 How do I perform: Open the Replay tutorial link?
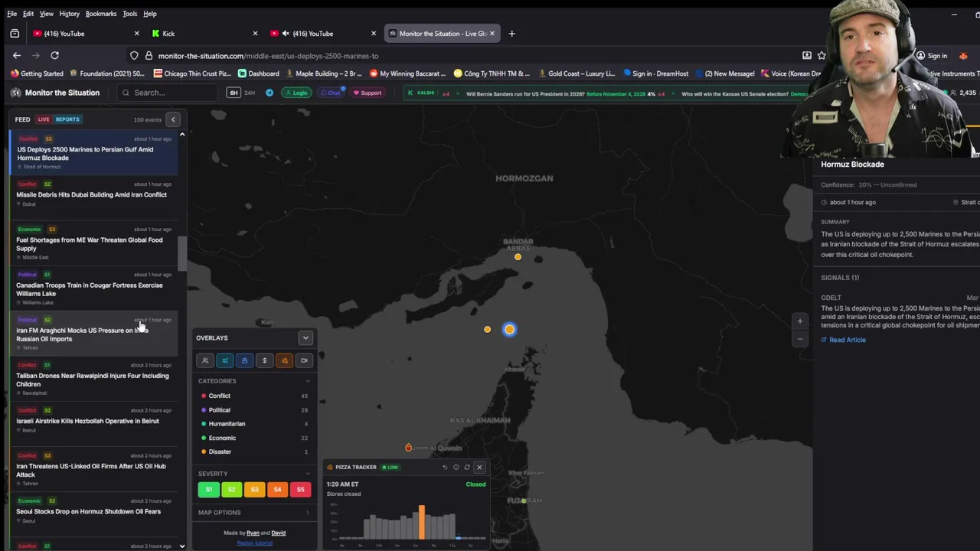click(254, 543)
